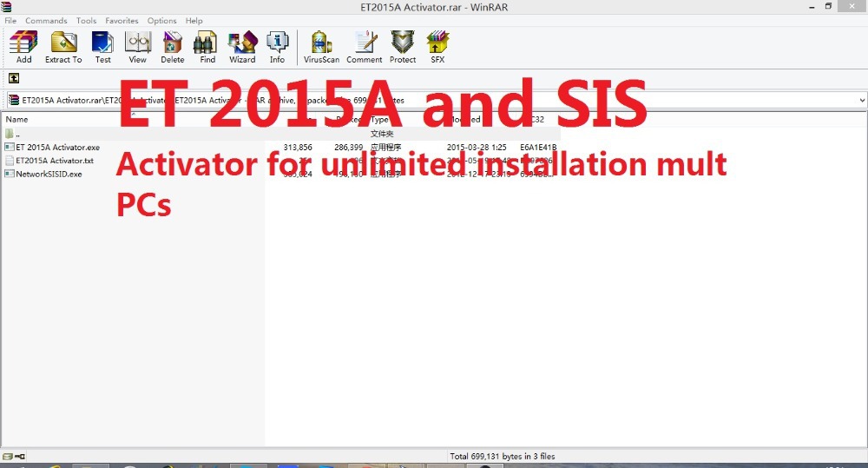The height and width of the screenshot is (468, 868).
Task: Open the Favorites menu
Action: tap(122, 21)
